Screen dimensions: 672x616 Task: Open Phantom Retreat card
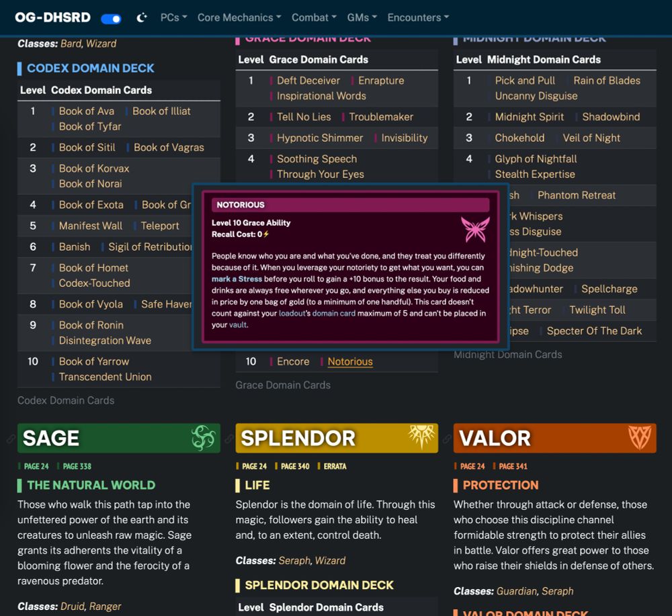577,195
